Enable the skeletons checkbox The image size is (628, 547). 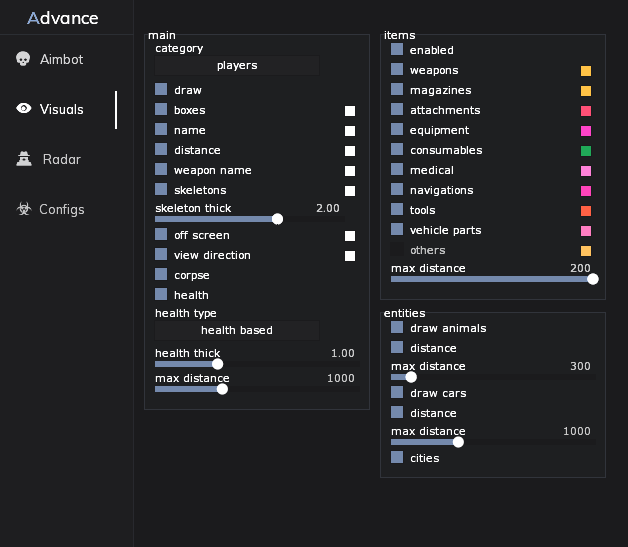161,190
